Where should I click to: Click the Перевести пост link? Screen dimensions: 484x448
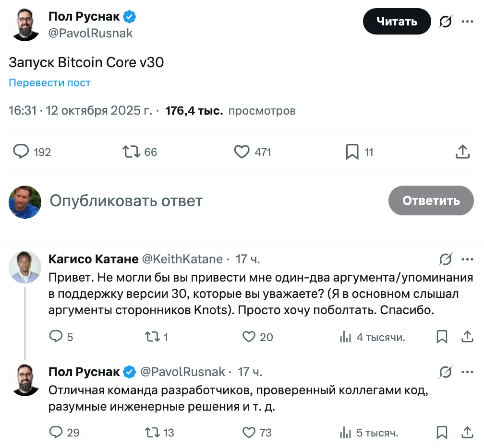point(49,83)
